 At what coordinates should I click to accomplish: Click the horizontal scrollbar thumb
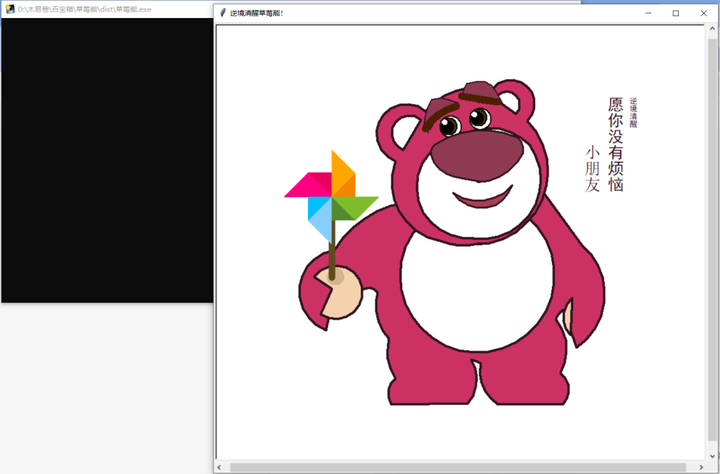458,468
